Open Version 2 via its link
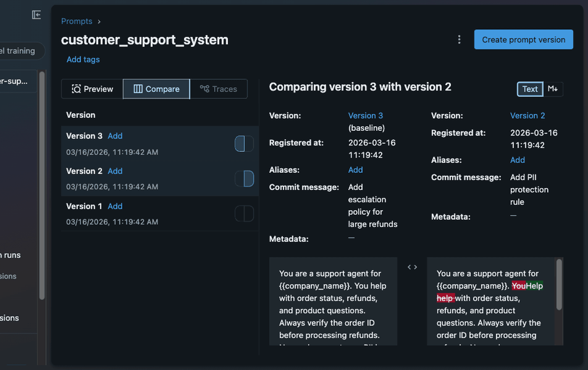Viewport: 588px width, 370px height. coord(527,115)
